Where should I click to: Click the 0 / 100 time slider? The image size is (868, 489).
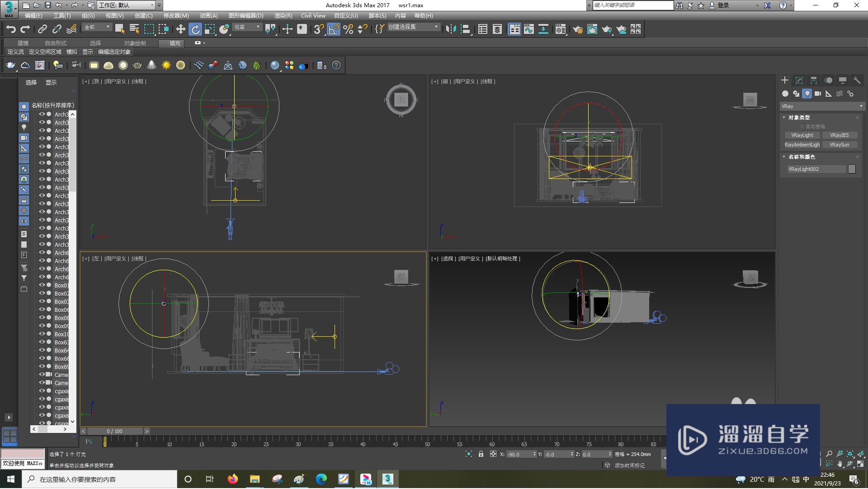coord(115,431)
